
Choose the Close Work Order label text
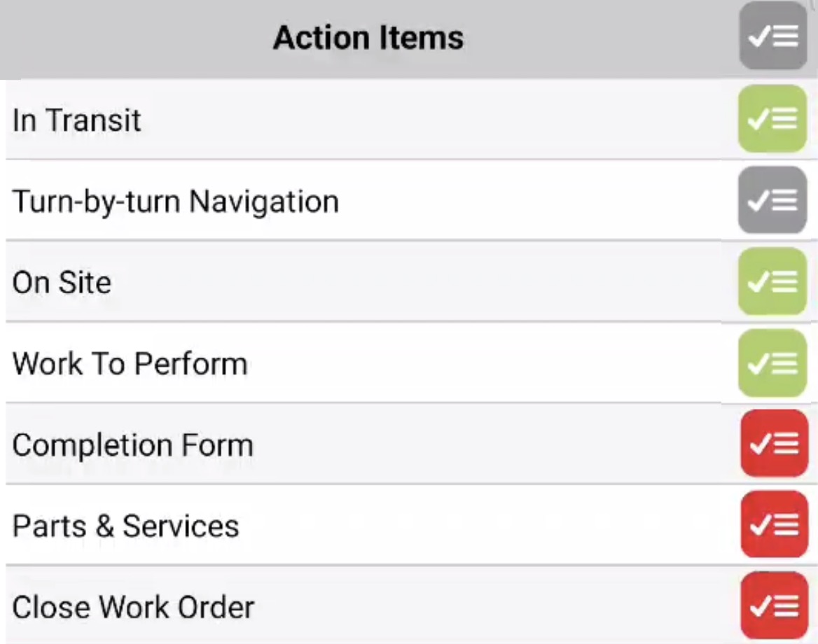click(133, 607)
